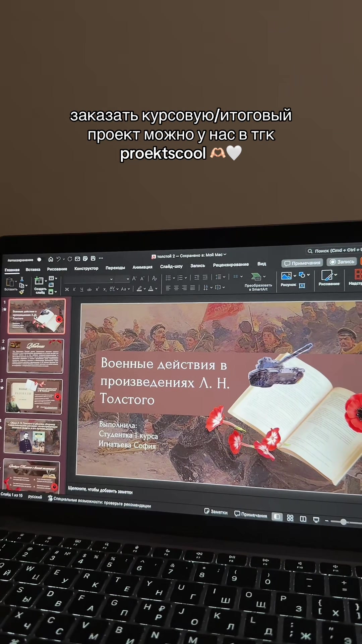
Task: Toggle subscript formatting
Action: [105, 289]
